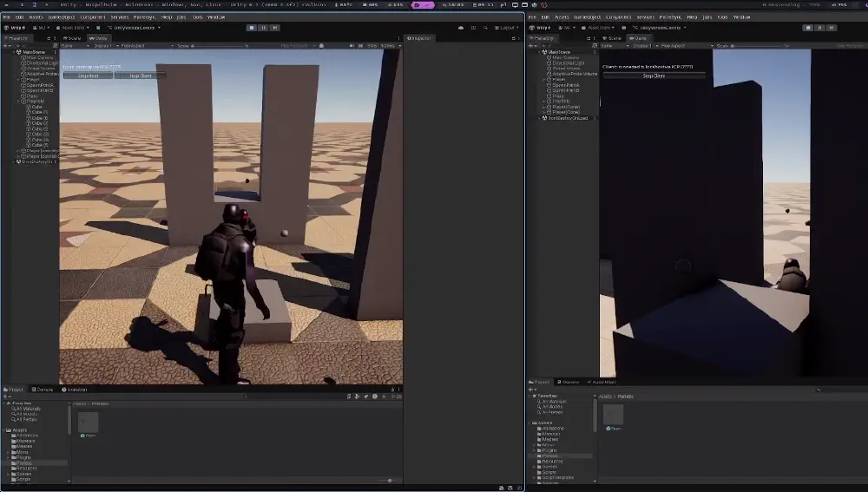The image size is (868, 492).
Task: Open the Display 1 dropdown in right Game view
Action: tap(644, 46)
